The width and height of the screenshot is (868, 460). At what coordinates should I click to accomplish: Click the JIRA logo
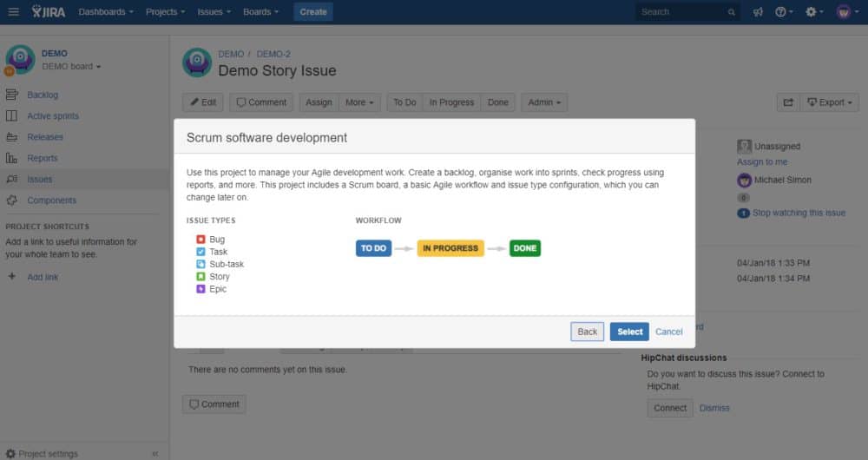click(x=48, y=11)
